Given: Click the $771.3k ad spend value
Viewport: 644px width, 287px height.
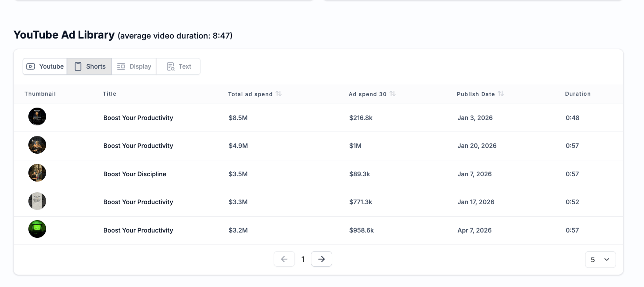Looking at the screenshot, I should [361, 202].
